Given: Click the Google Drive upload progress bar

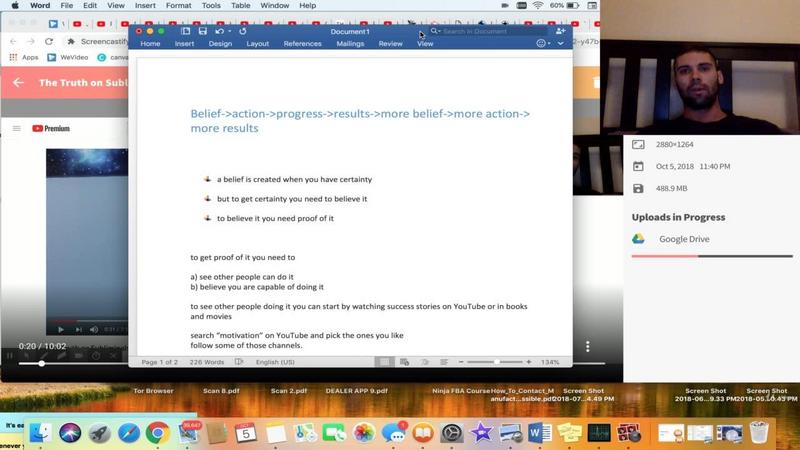Looking at the screenshot, I should (712, 256).
